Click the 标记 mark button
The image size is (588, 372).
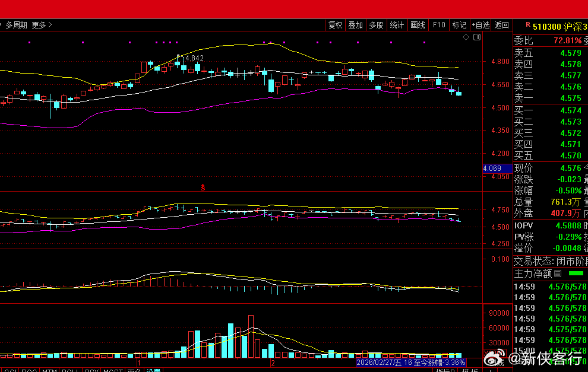tap(459, 25)
